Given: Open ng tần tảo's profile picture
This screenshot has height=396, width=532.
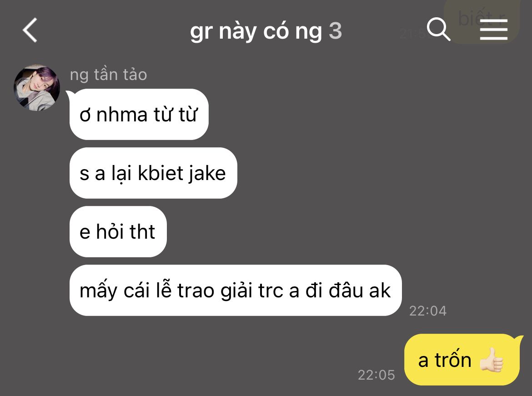Looking at the screenshot, I should (37, 88).
